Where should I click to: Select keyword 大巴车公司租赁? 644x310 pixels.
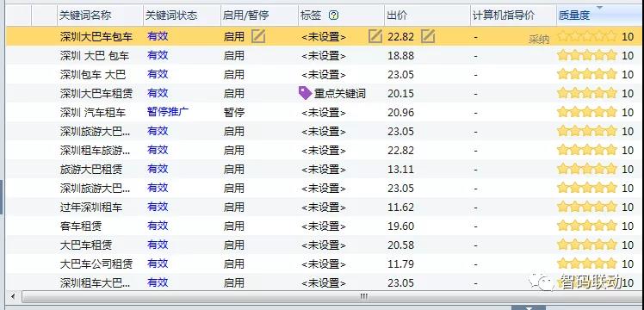click(x=96, y=263)
